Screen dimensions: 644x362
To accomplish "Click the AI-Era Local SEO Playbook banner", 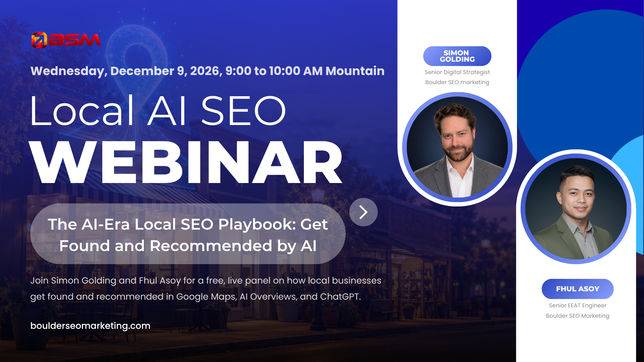I will [x=188, y=234].
